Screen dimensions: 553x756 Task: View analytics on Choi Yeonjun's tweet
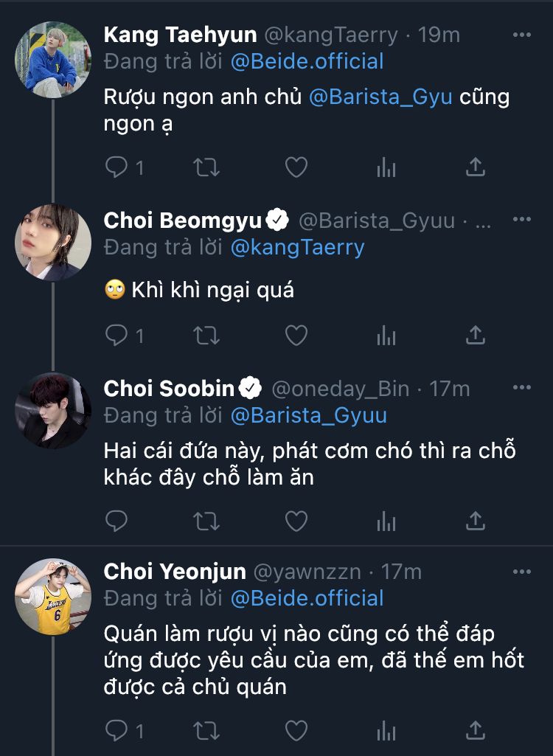(x=386, y=730)
